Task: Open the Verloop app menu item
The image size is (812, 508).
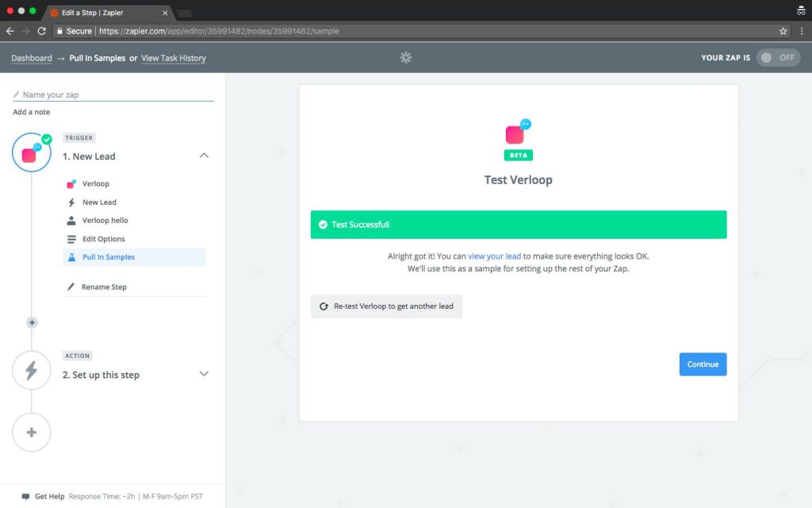Action: click(96, 183)
